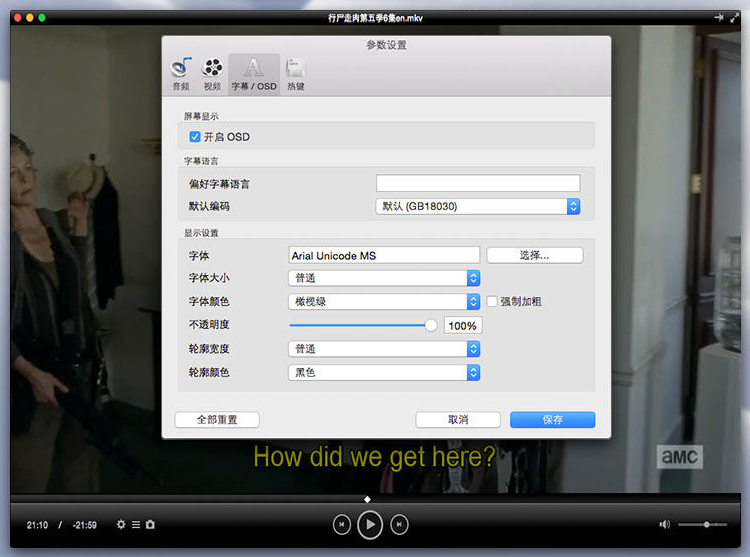Click the 选择... font button

tap(535, 255)
